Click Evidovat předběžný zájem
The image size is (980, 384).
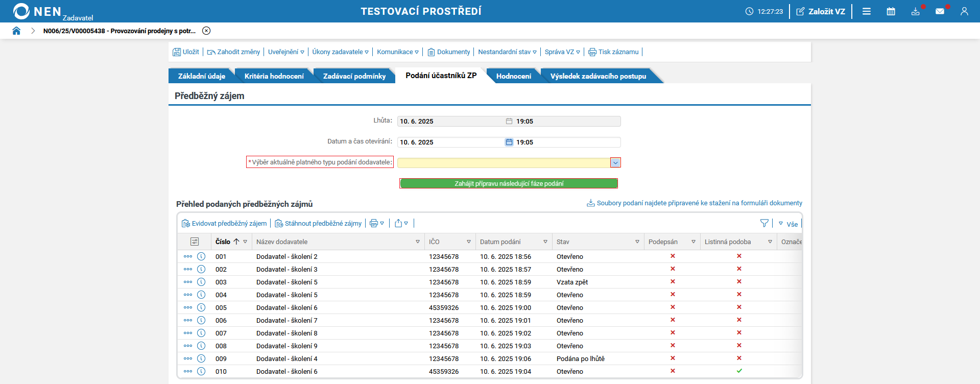click(x=224, y=223)
